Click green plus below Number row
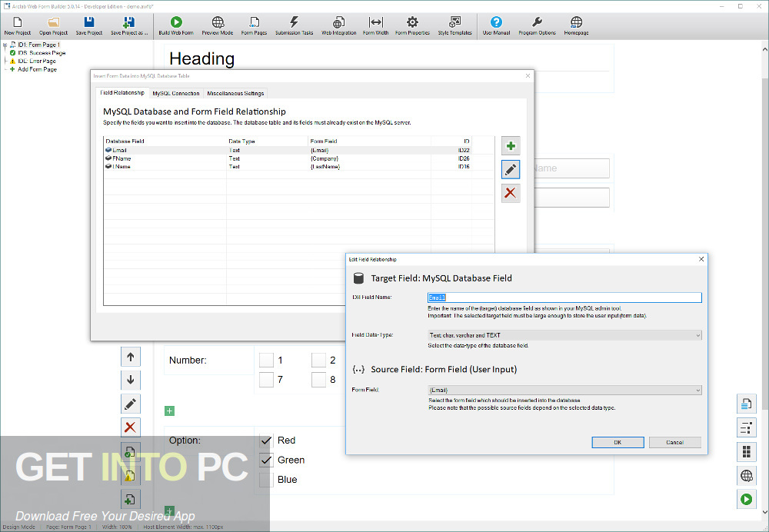Screen dimensions: 769x532 click(169, 411)
